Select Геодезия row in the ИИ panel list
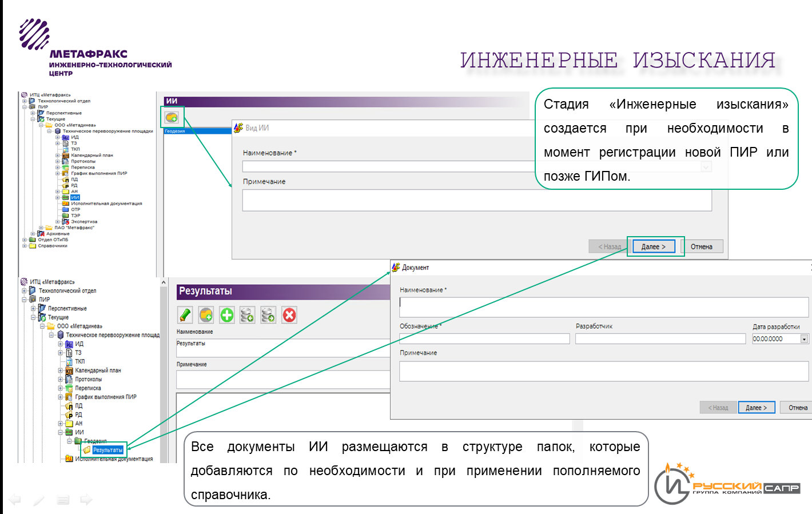The height and width of the screenshot is (514, 812). pos(197,131)
